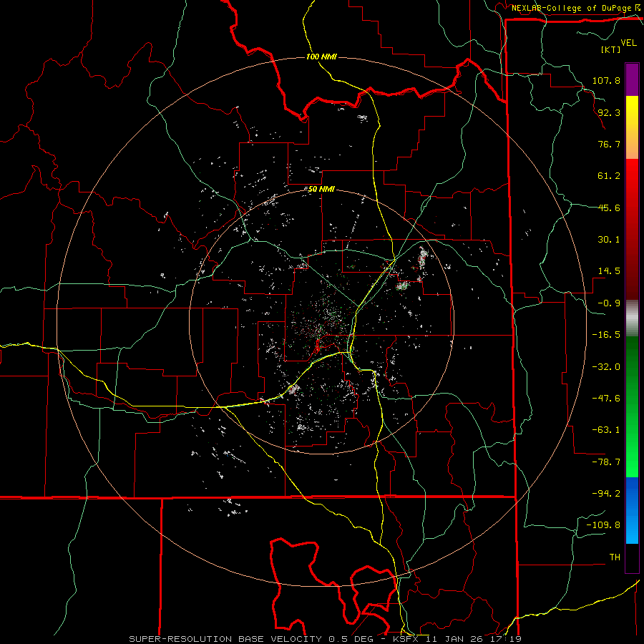The width and height of the screenshot is (644, 644).
Task: Click the -109.8 velocity scale value
Action: coord(603,525)
